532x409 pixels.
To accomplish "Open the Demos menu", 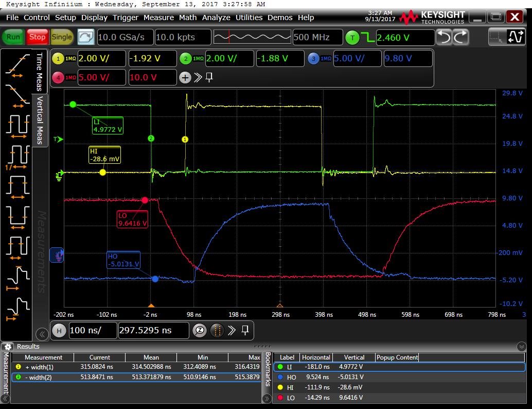I will [x=280, y=18].
